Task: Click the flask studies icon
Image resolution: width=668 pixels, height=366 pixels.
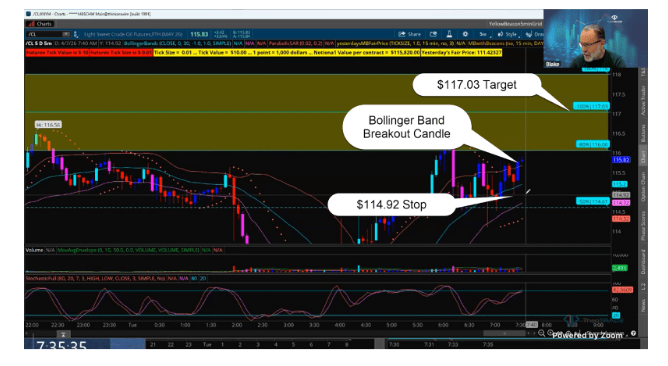Action: (x=449, y=34)
